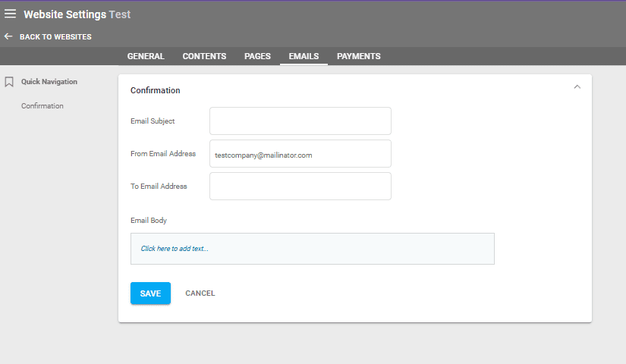The height and width of the screenshot is (364, 626).
Task: Click the Quick Navigation bookmark icon
Action: [x=9, y=82]
